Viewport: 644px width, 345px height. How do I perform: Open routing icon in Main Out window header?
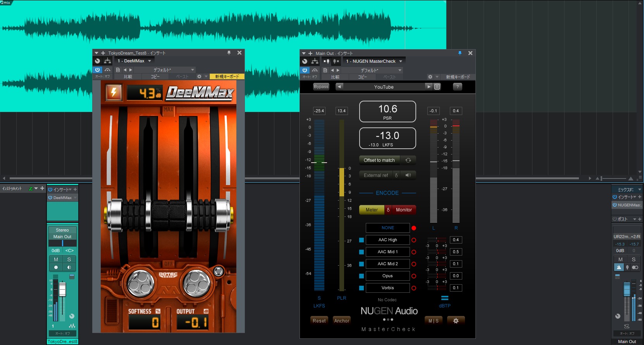tap(315, 61)
